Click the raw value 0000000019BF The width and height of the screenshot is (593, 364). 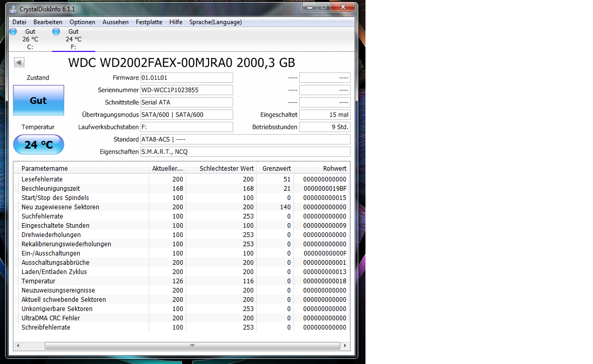coord(325,188)
